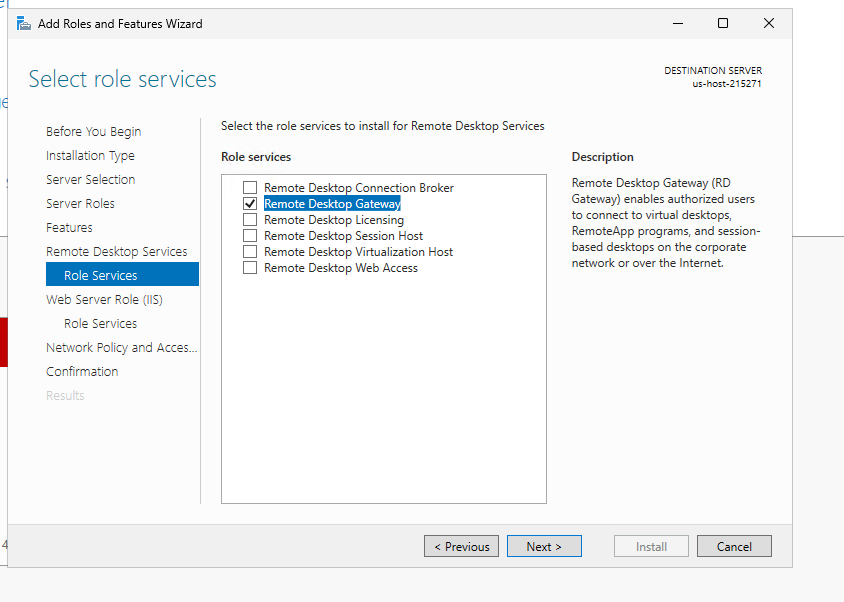The height and width of the screenshot is (602, 844).
Task: Cancel the wizard
Action: pos(734,546)
